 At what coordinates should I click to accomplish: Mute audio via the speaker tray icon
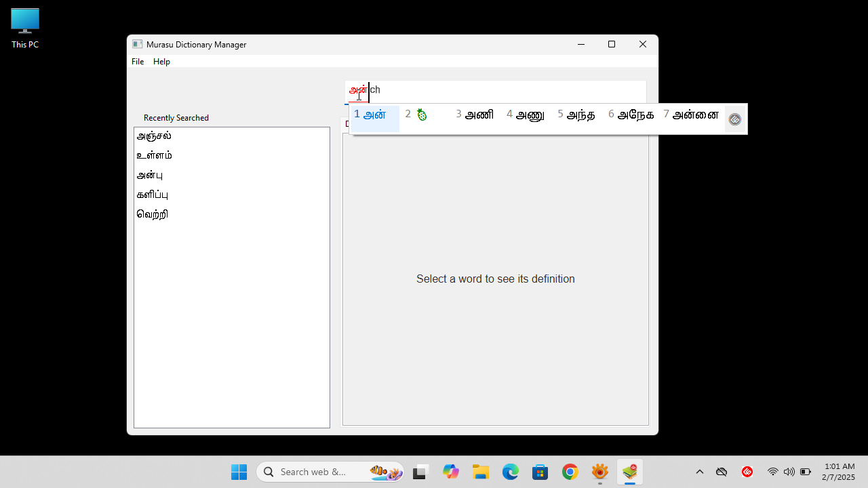[x=789, y=471]
